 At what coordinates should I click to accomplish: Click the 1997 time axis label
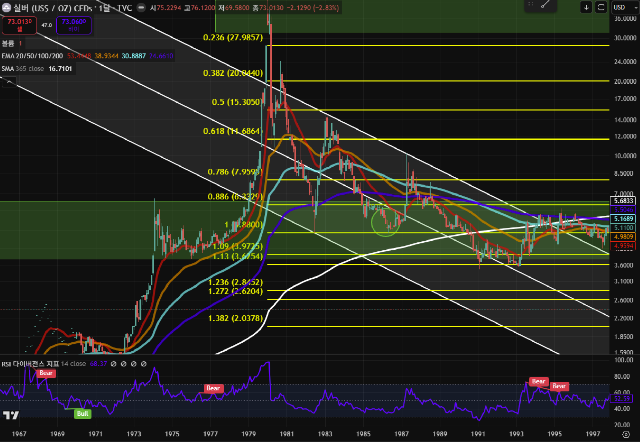[x=593, y=434]
